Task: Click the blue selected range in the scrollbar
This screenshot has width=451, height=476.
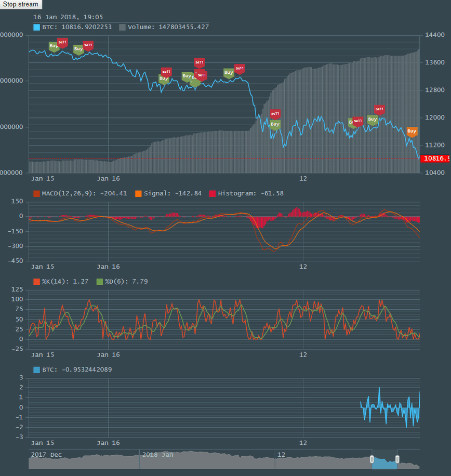Action: click(384, 463)
